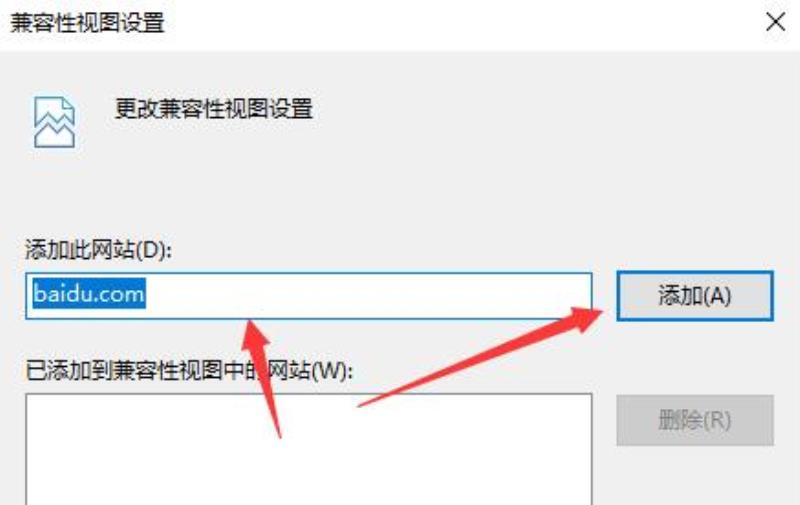Click the 已添加到兼容性视图中的网站(W): label
Viewport: 800px width, 505px height.
[x=189, y=371]
